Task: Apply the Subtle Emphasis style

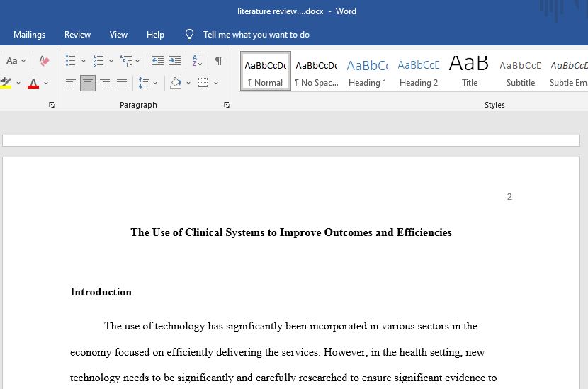Action: pyautogui.click(x=568, y=72)
